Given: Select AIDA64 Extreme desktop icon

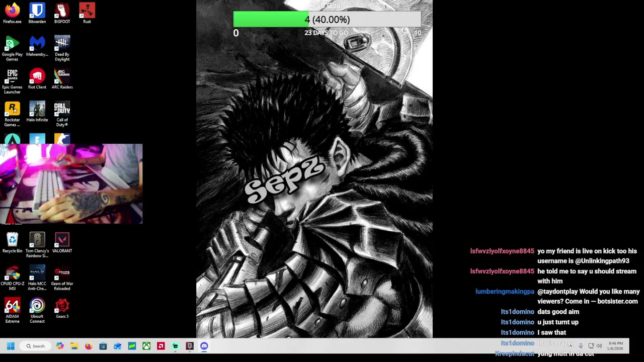Looking at the screenshot, I should tap(12, 311).
